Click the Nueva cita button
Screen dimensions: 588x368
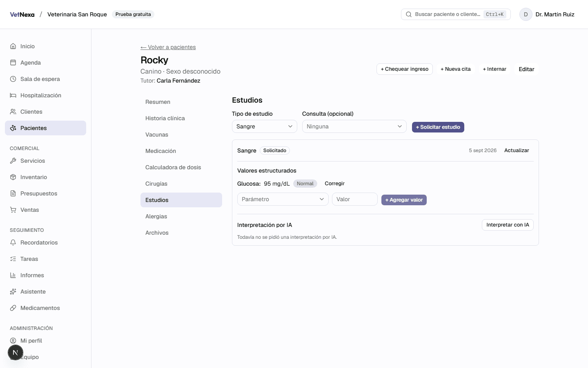pos(456,69)
